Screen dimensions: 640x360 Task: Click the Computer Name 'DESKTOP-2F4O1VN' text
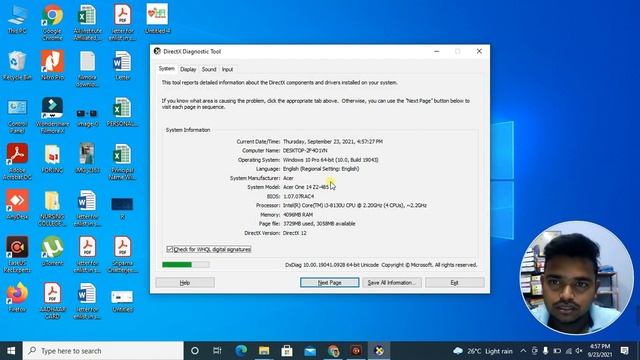(305, 150)
